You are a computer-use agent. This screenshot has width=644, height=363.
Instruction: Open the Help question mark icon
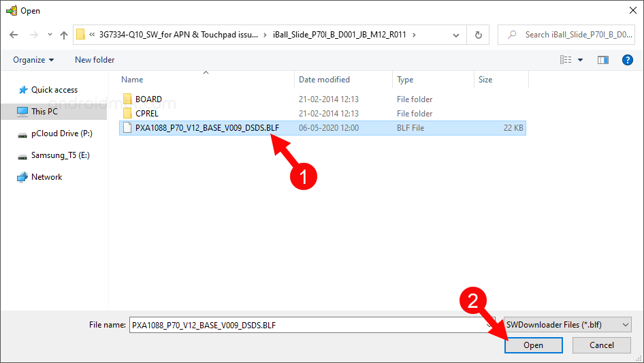[x=628, y=60]
